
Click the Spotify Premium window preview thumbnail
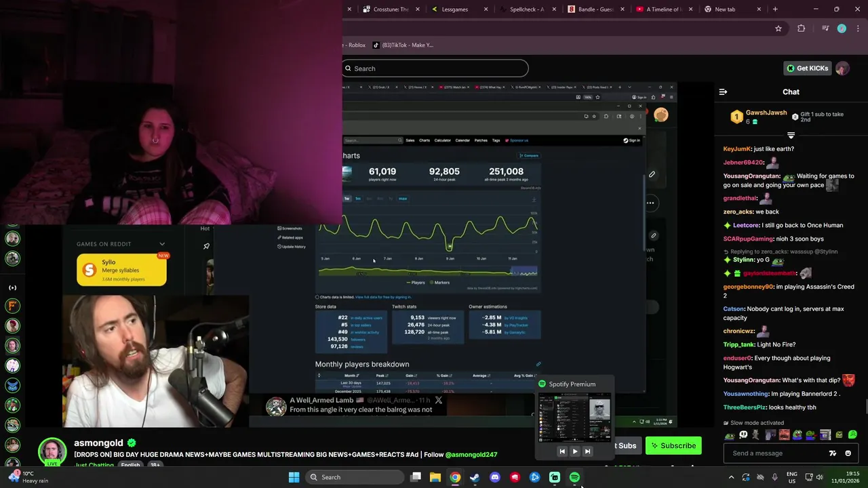[574, 419]
